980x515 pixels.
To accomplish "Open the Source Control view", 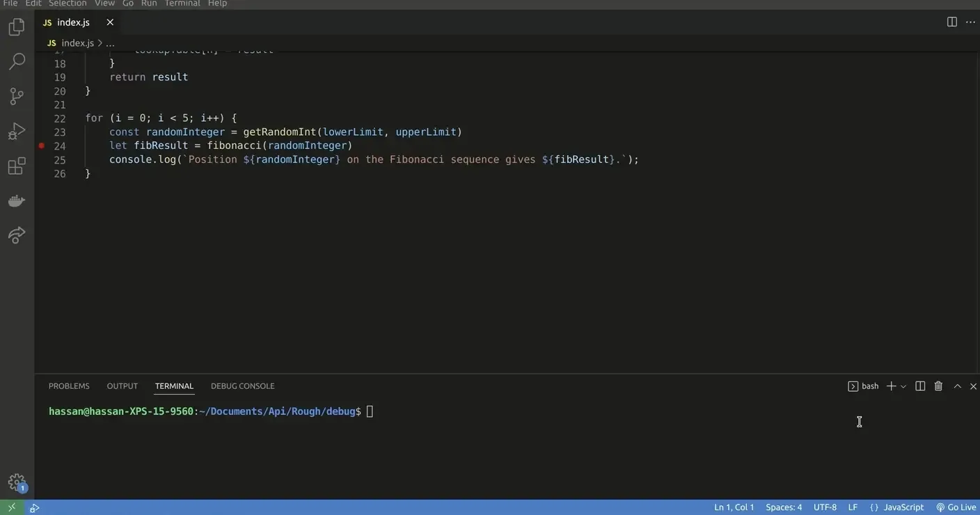I will [17, 96].
